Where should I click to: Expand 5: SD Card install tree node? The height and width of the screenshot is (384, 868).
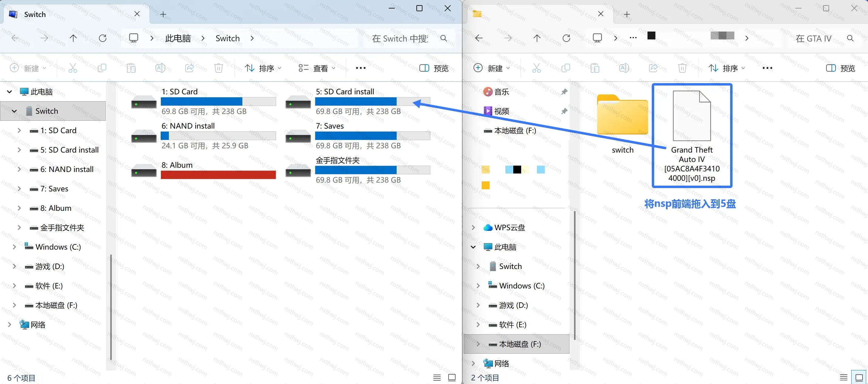tap(19, 150)
